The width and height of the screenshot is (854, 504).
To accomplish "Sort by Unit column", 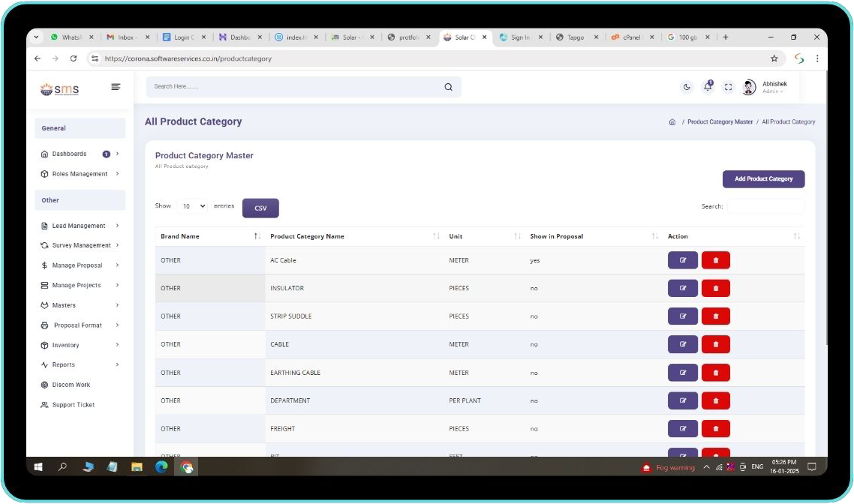I will tap(484, 236).
